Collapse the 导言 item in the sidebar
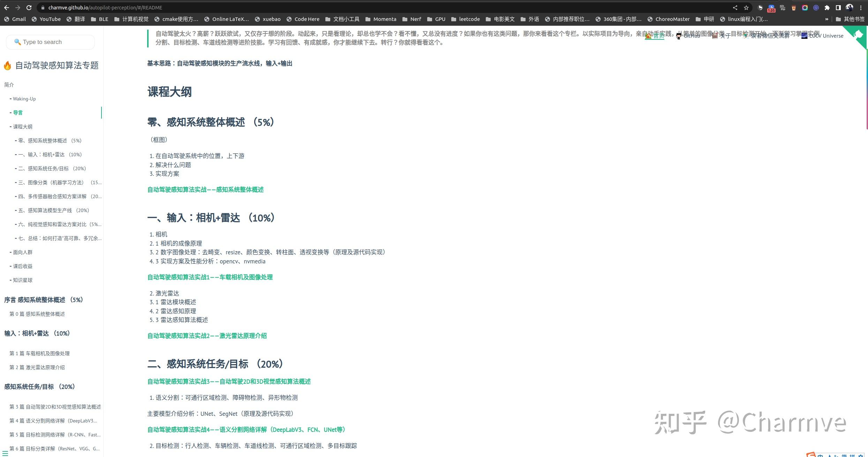 [10, 112]
